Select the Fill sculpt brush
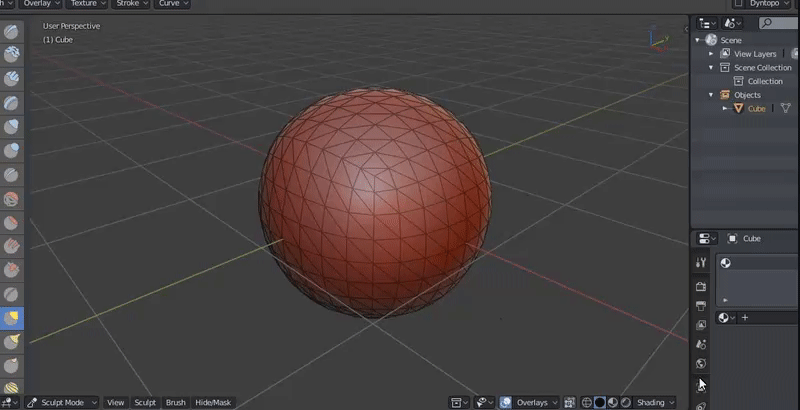 [11, 247]
